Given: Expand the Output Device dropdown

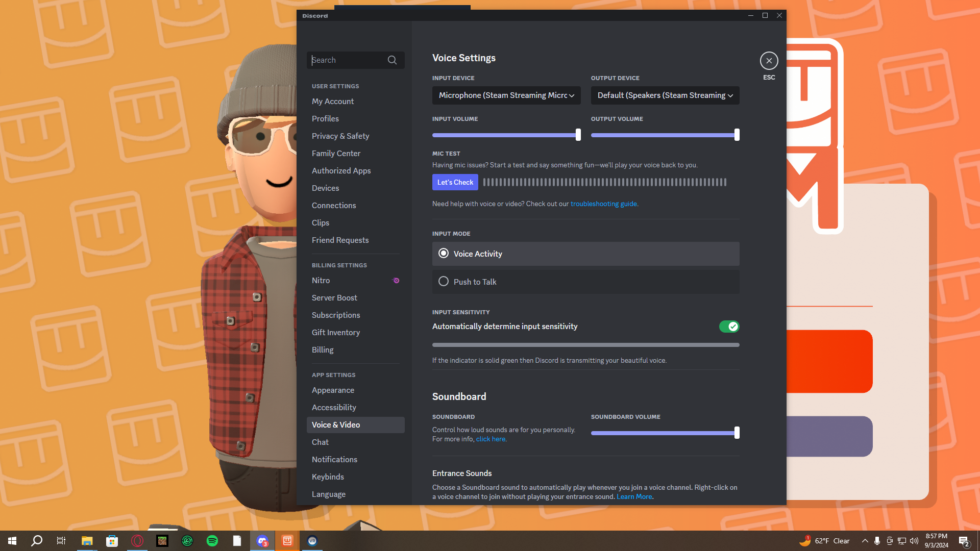Looking at the screenshot, I should point(665,95).
